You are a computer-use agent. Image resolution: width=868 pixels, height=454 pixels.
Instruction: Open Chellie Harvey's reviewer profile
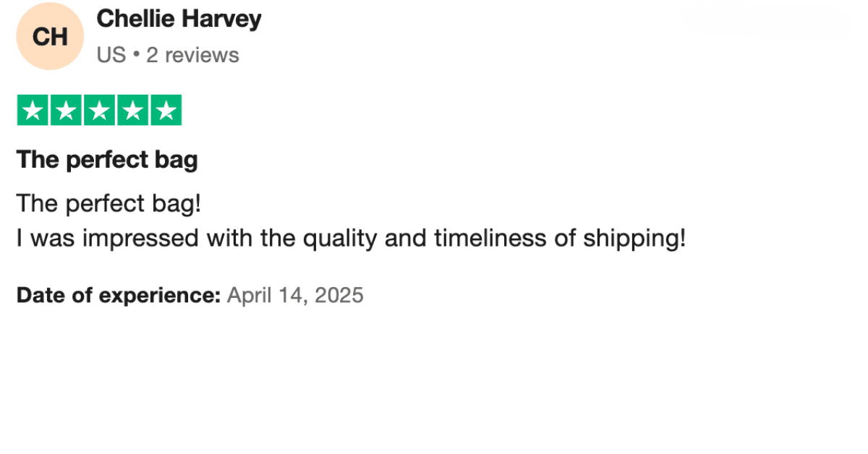(179, 19)
